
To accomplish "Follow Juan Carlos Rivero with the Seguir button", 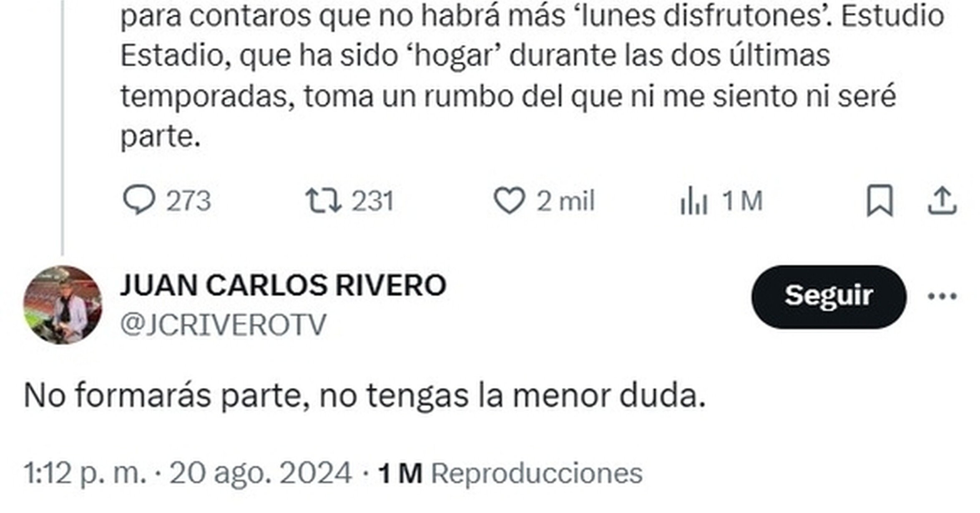I will click(x=829, y=297).
